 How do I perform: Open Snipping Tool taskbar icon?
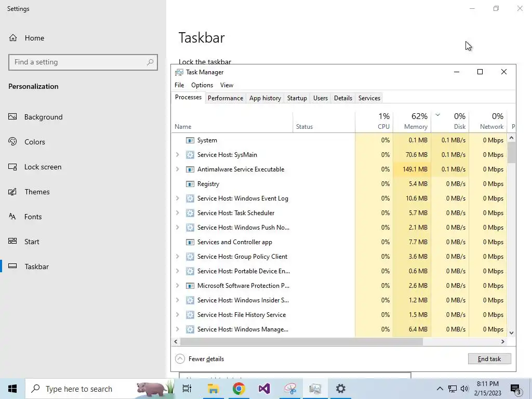[x=290, y=389]
